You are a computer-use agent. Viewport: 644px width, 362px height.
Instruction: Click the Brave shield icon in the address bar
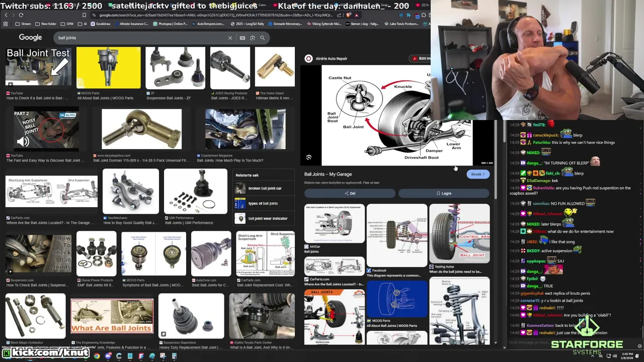[348, 15]
